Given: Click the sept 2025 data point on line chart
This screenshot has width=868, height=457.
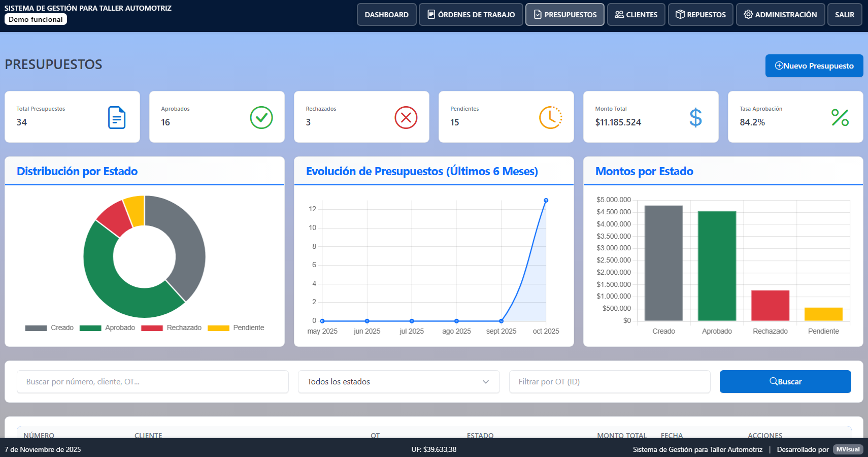Looking at the screenshot, I should [x=502, y=321].
